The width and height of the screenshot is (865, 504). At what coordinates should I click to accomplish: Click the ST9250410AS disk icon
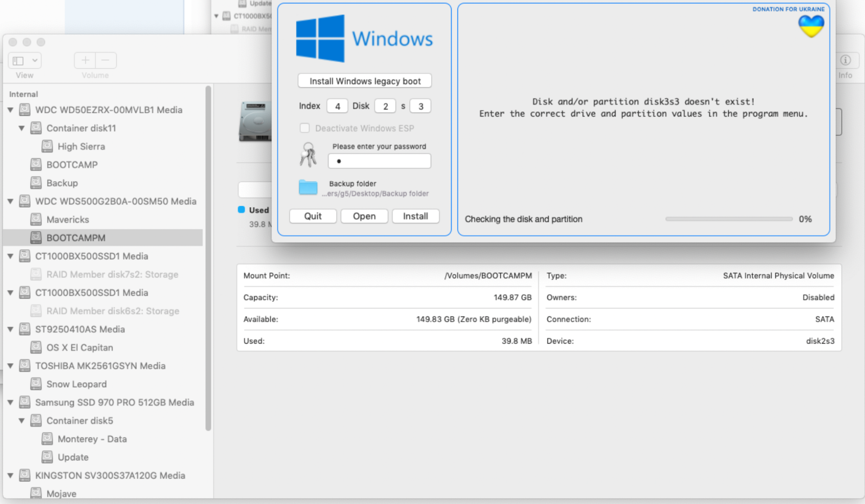click(x=25, y=329)
